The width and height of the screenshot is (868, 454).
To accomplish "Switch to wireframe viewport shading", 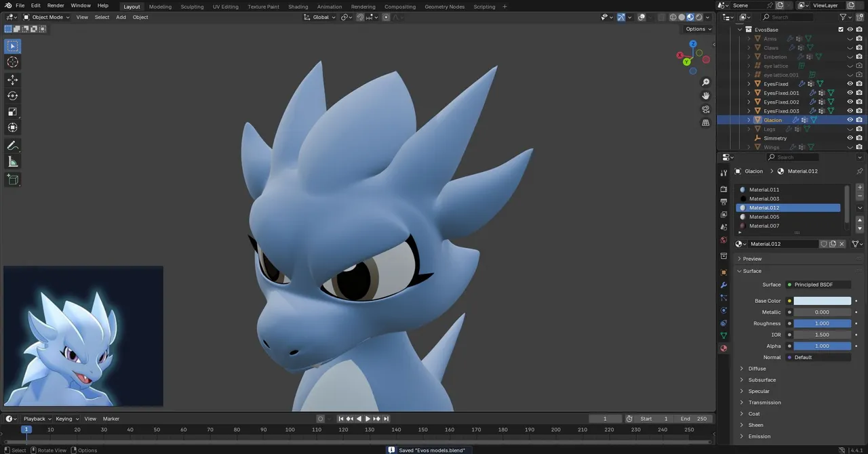I will tap(673, 17).
